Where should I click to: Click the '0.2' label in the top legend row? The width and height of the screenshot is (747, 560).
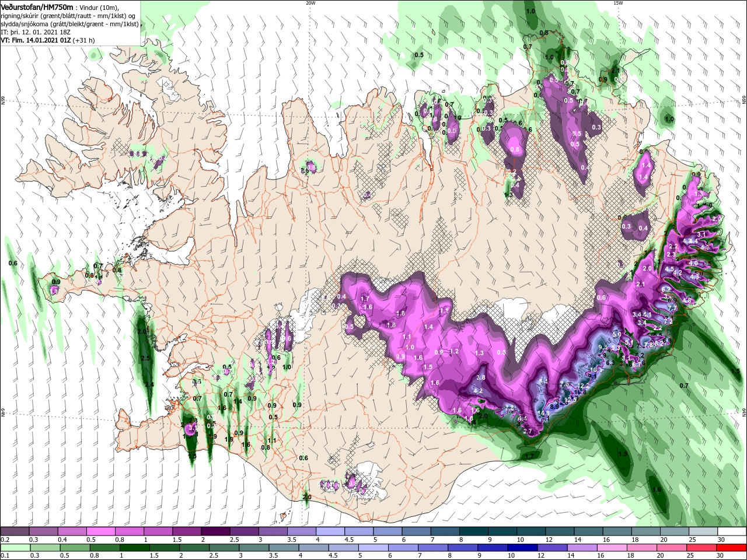(x=5, y=540)
